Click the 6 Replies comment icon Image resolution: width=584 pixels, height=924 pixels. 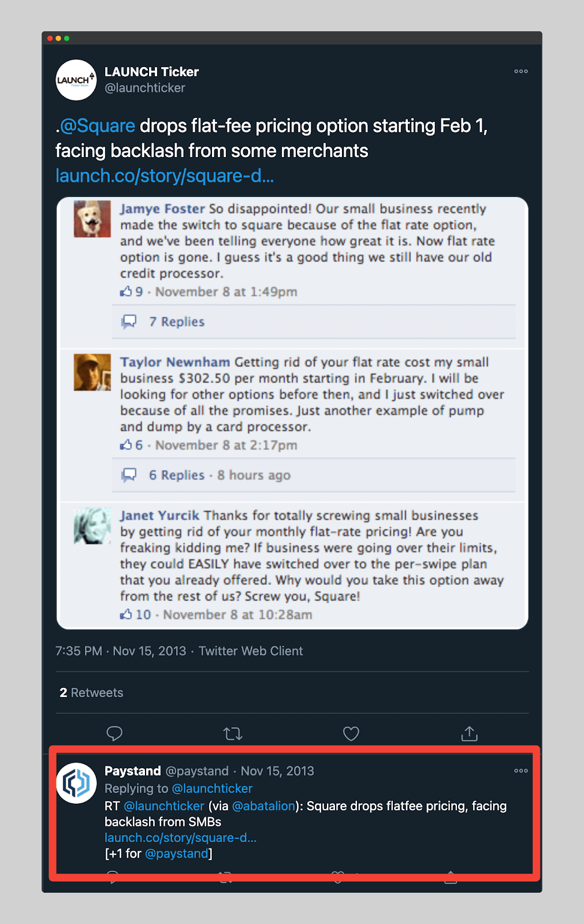click(129, 475)
